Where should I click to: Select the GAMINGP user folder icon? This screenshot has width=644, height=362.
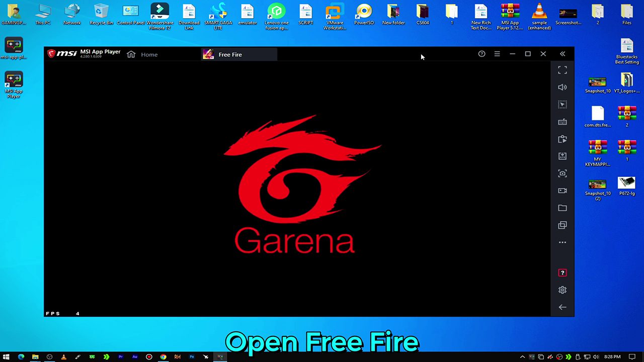(x=14, y=14)
